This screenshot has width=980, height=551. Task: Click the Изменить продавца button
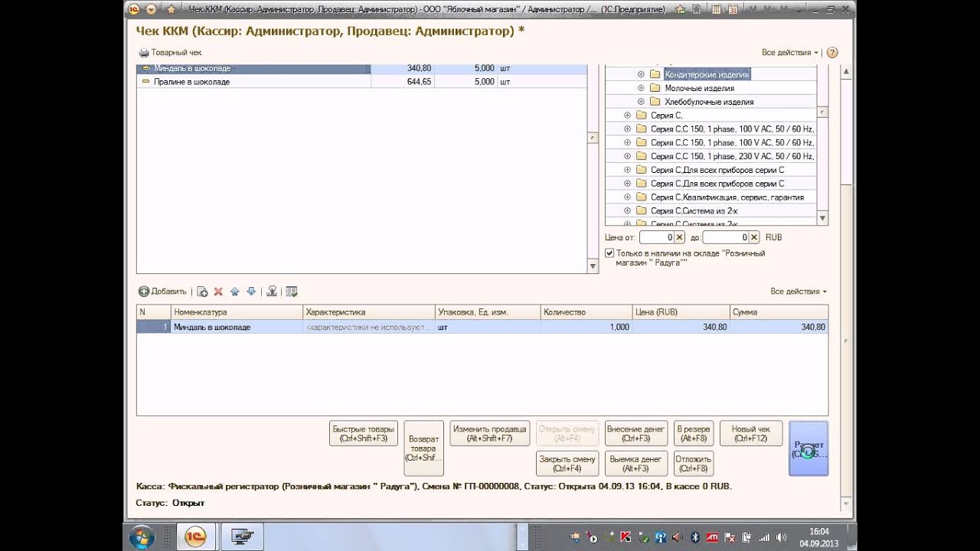click(490, 434)
